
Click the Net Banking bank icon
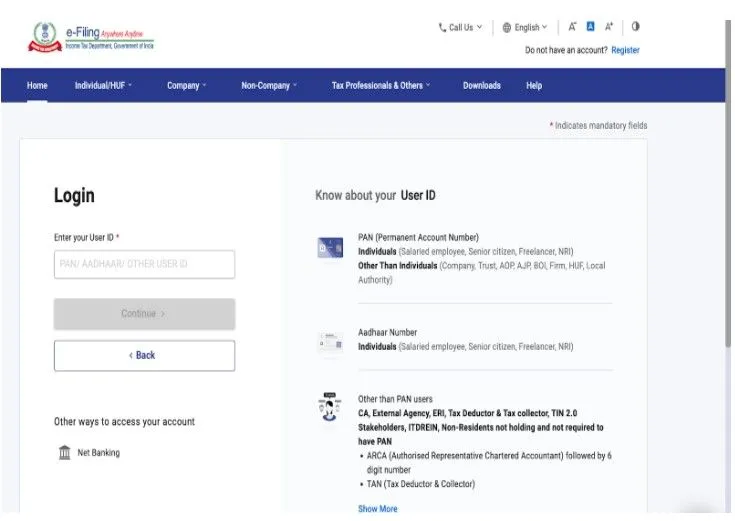(x=65, y=453)
